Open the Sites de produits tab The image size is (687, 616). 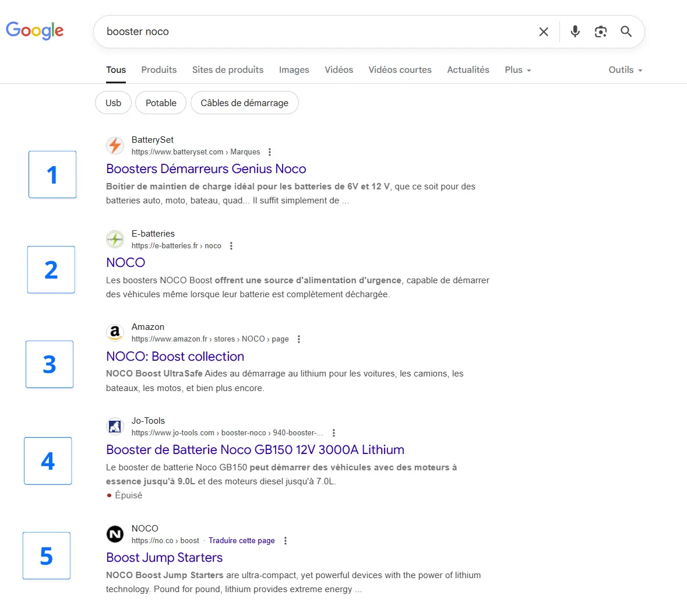click(228, 70)
